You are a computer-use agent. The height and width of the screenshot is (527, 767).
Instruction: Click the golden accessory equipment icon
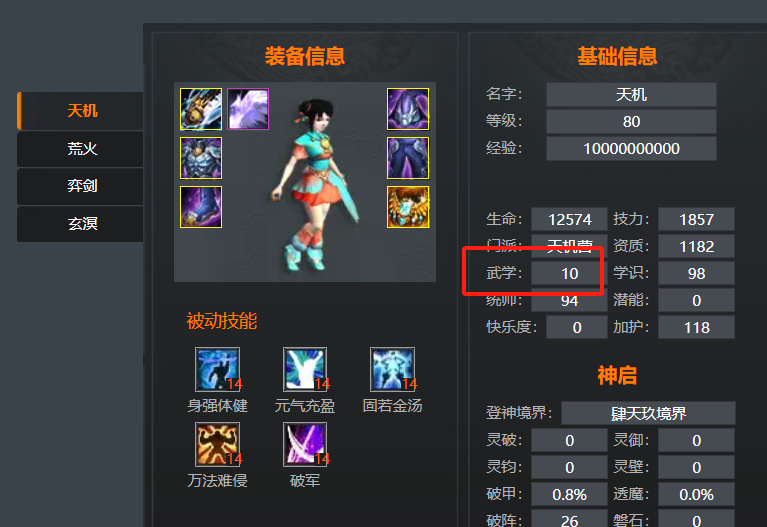408,207
